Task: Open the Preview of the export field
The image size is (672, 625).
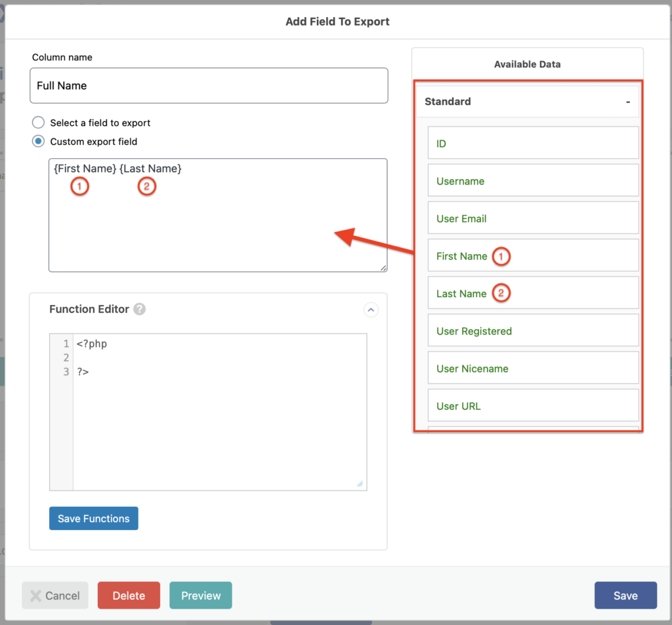Action: 201,595
